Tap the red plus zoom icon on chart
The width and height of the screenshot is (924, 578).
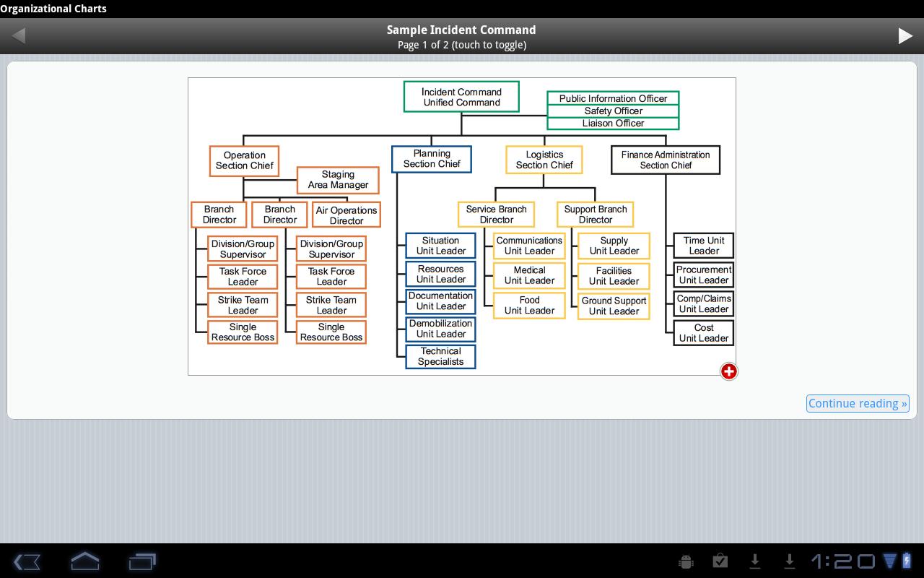coord(729,371)
